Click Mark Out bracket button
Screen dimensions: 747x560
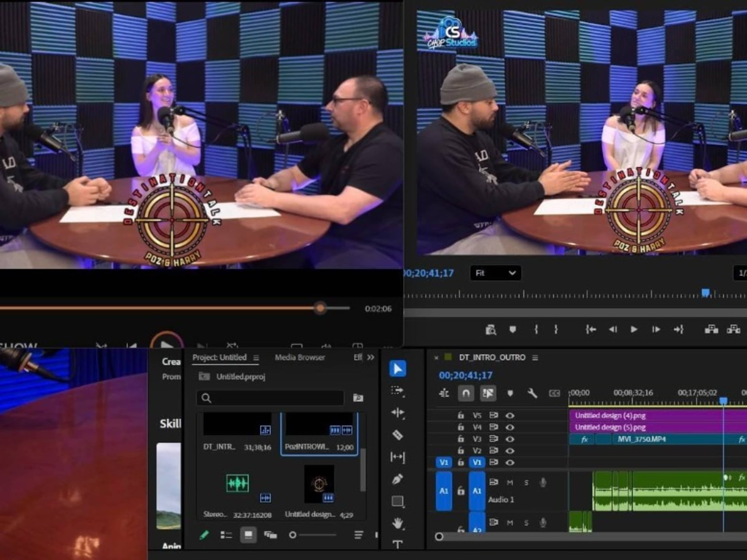coord(556,329)
